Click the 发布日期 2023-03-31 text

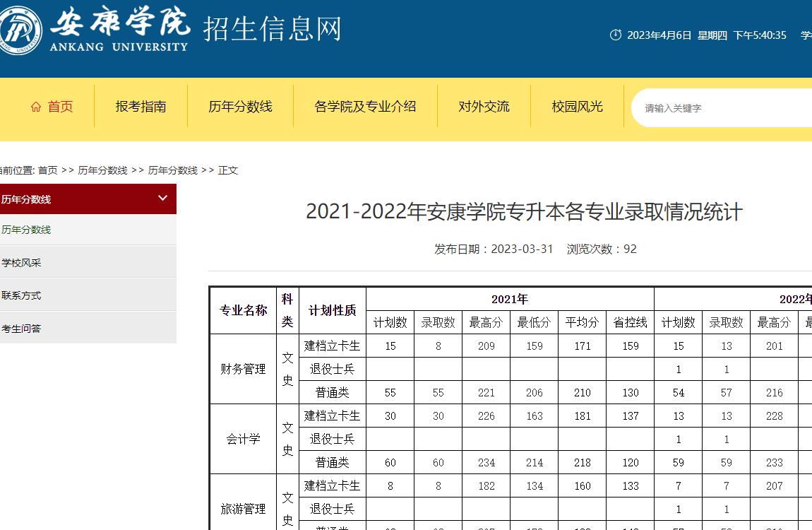[494, 249]
